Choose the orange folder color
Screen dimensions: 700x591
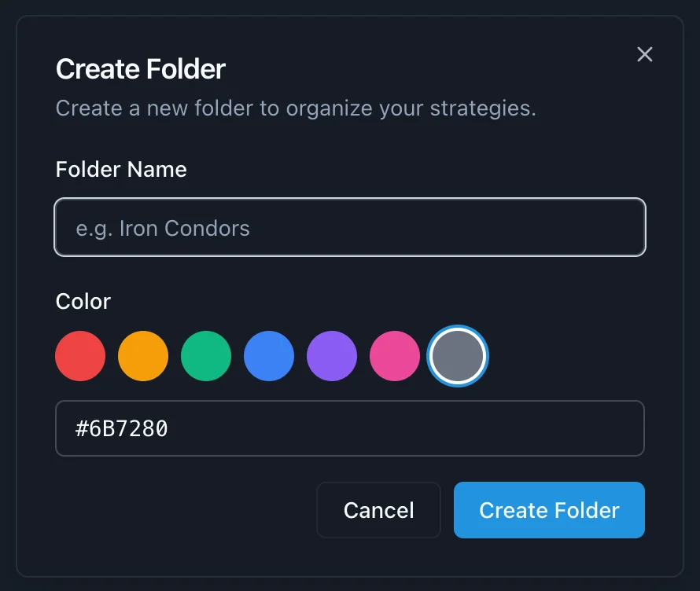(143, 356)
